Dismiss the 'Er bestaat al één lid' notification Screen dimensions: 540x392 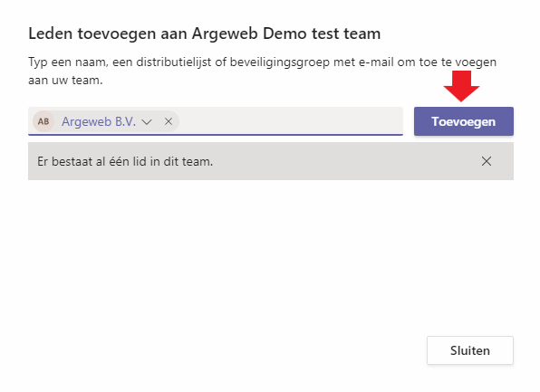pyautogui.click(x=487, y=161)
